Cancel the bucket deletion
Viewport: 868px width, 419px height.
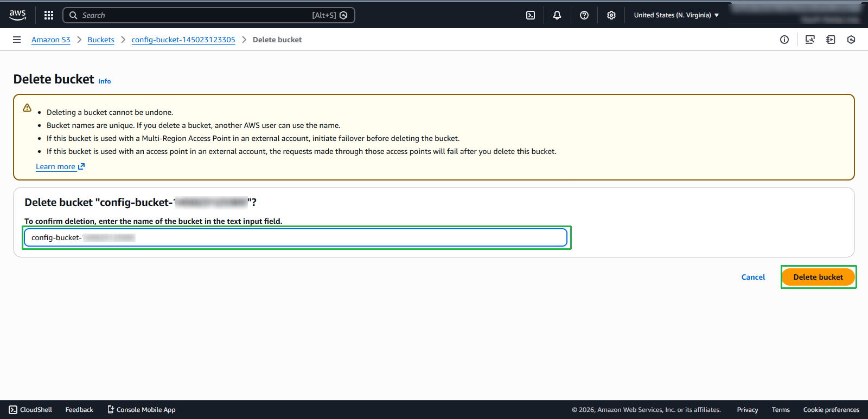click(x=753, y=277)
